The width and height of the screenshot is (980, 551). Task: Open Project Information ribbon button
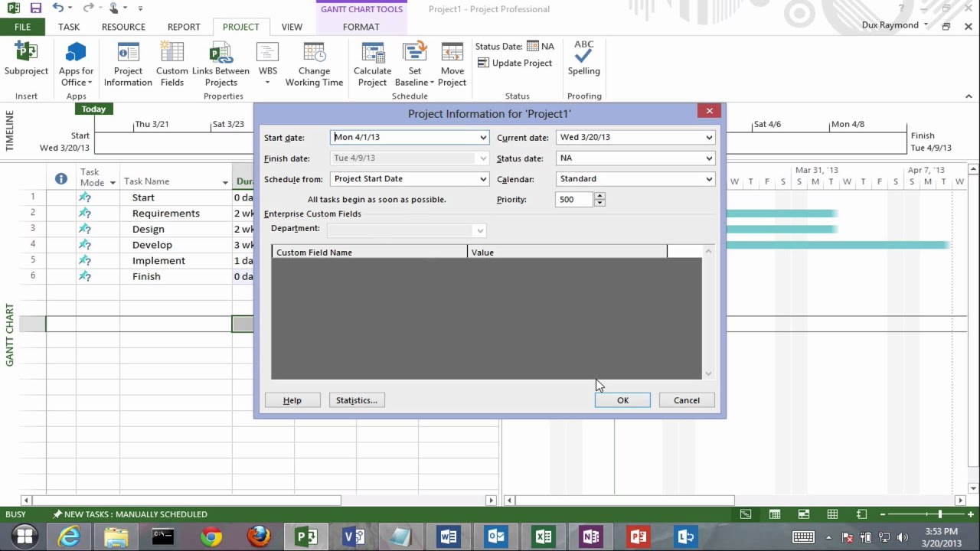coord(128,64)
